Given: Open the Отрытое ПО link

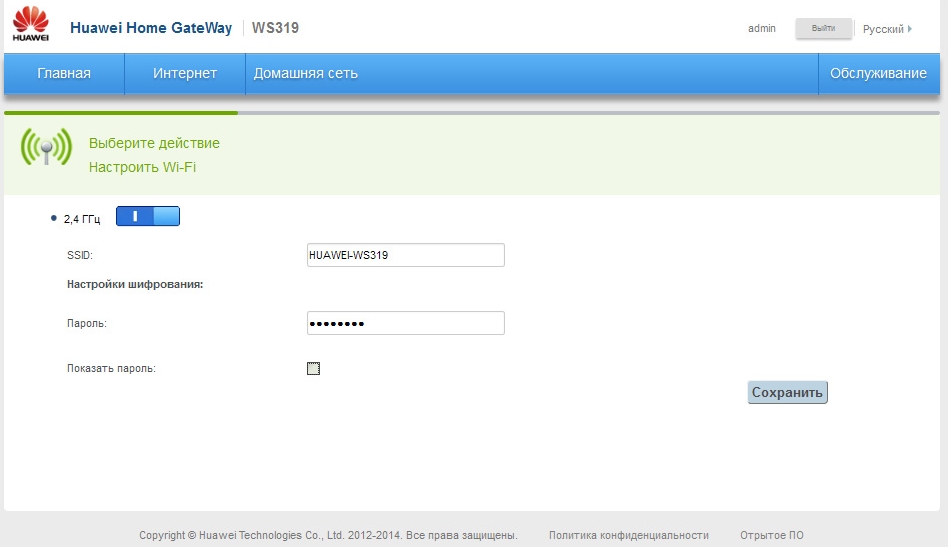Looking at the screenshot, I should [771, 536].
